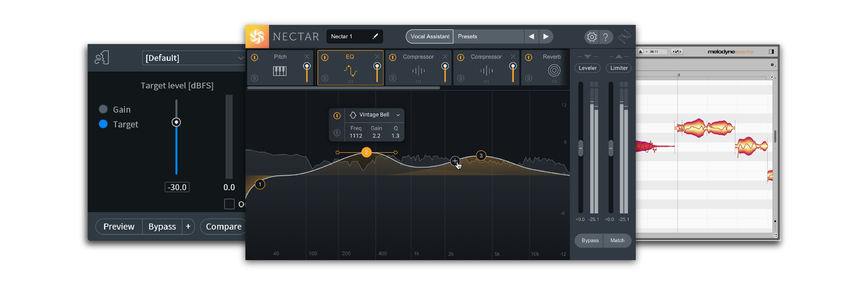Go to the next preset arrow
This screenshot has height=285, width=868.
(545, 36)
